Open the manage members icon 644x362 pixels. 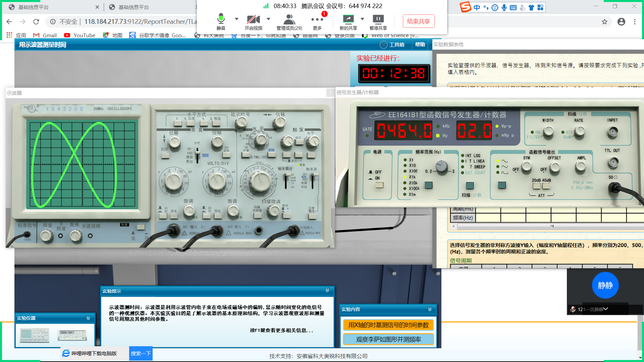(289, 19)
